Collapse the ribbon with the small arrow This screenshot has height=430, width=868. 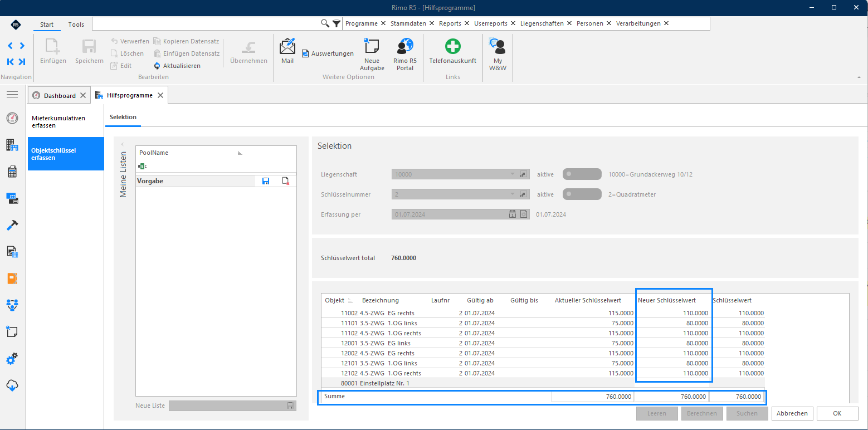[859, 77]
